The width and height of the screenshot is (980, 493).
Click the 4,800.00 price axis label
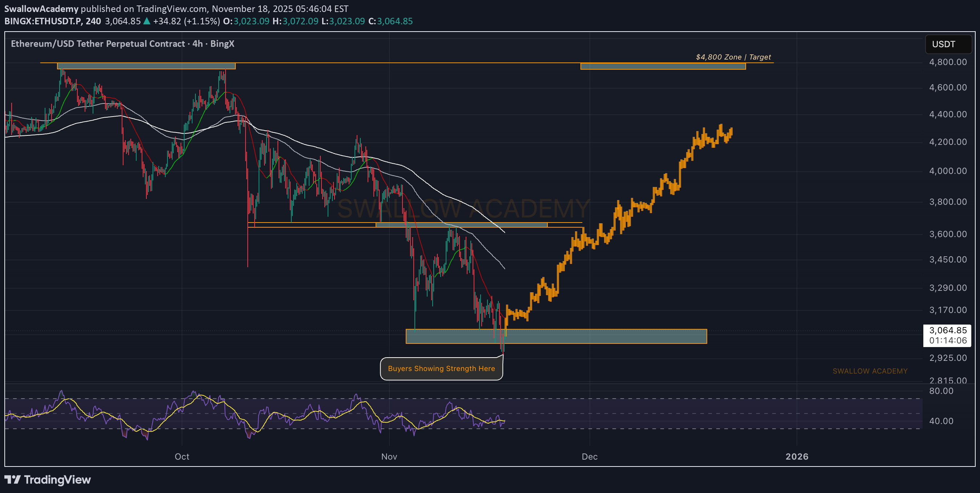948,62
